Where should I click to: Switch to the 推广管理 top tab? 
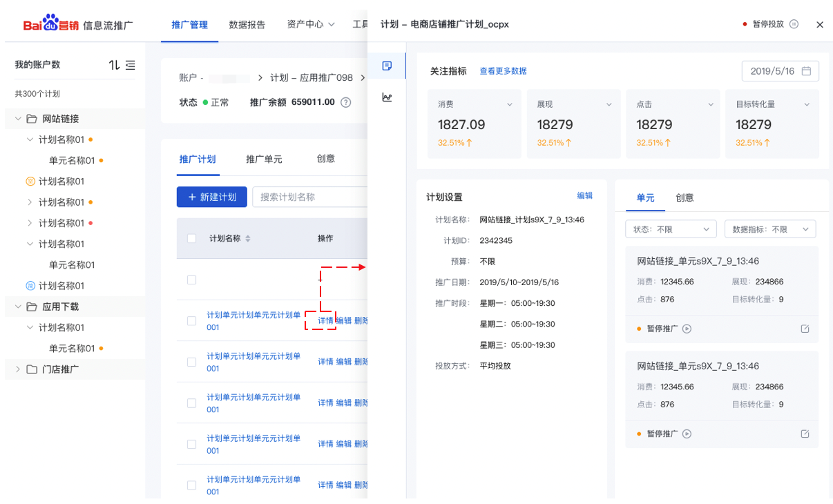(189, 25)
